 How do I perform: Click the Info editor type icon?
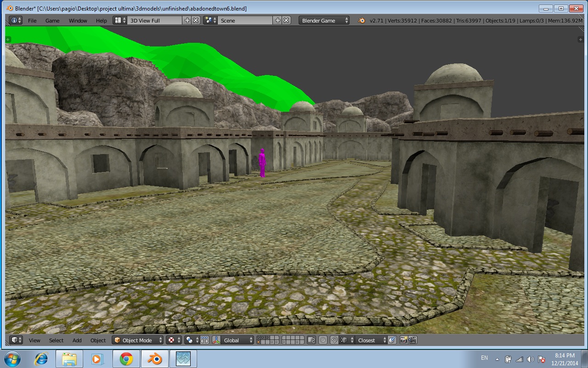click(16, 20)
